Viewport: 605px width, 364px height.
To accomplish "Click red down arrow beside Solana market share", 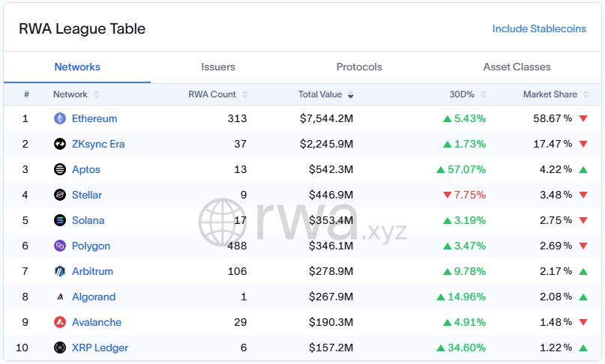I will point(583,220).
